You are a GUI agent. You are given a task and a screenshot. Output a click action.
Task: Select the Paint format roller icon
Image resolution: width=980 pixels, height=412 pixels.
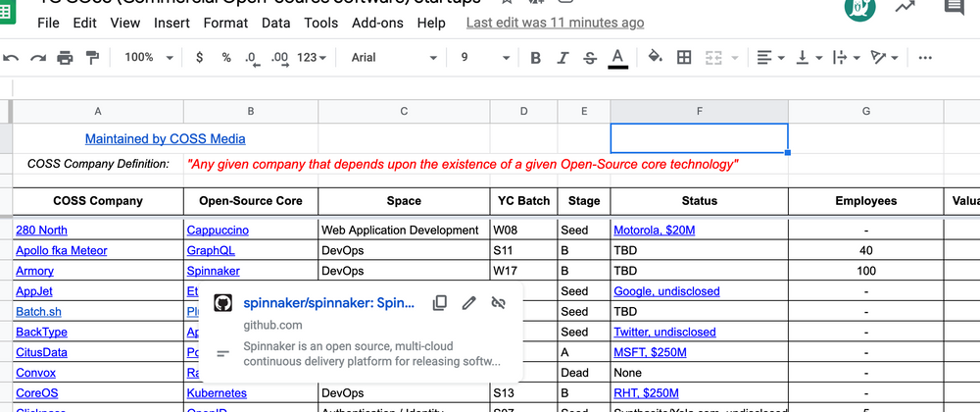point(92,58)
